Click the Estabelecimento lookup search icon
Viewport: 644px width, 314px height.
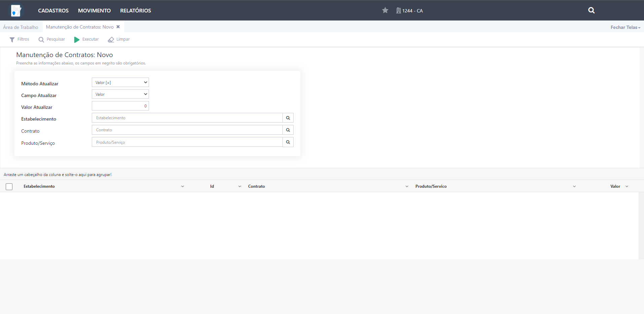pos(288,118)
